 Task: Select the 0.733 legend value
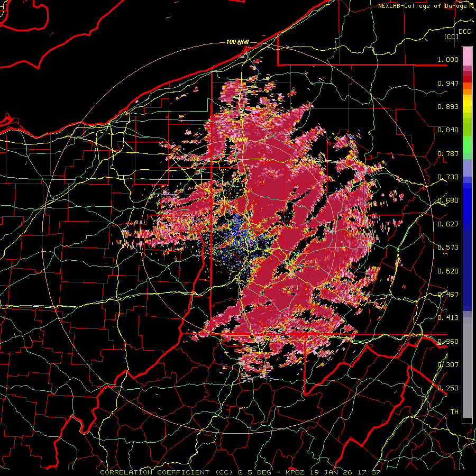[448, 177]
